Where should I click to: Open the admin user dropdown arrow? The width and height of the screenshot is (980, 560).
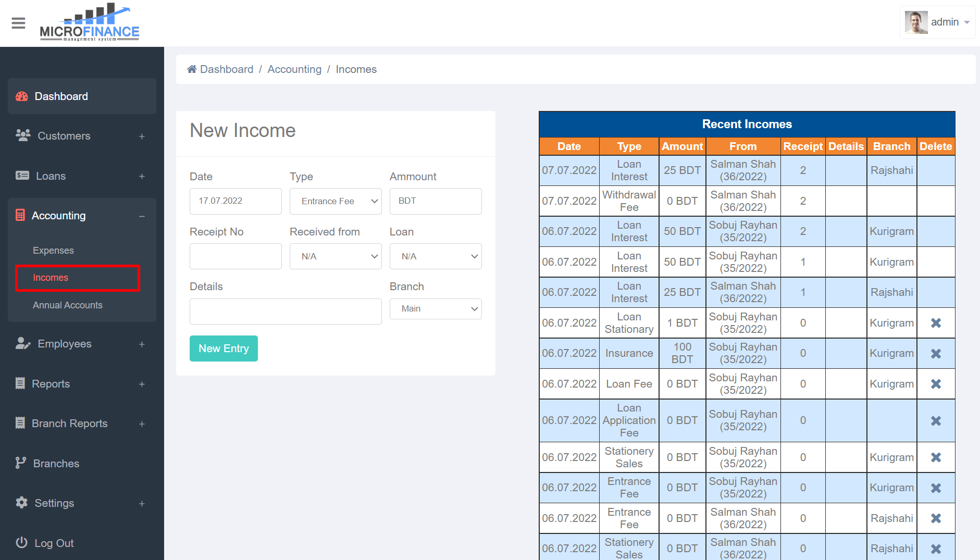(x=967, y=22)
